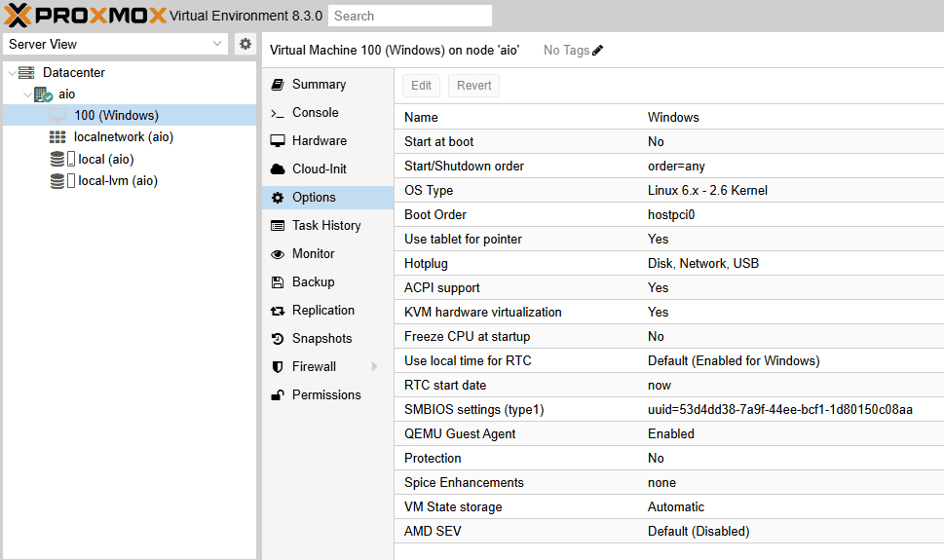This screenshot has height=560, width=944.
Task: Select the Use tablet for pointer row
Action: [x=669, y=239]
